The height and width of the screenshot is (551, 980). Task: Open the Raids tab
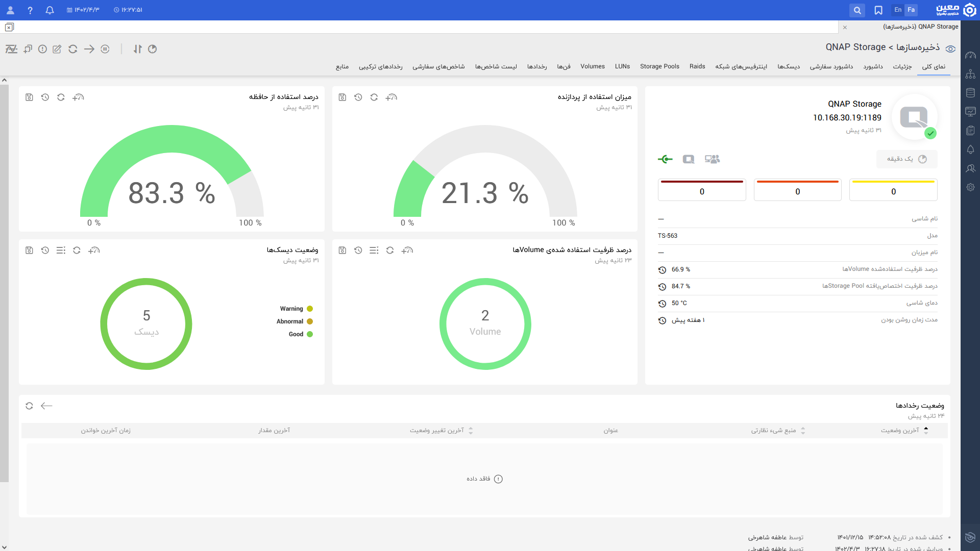pyautogui.click(x=697, y=66)
